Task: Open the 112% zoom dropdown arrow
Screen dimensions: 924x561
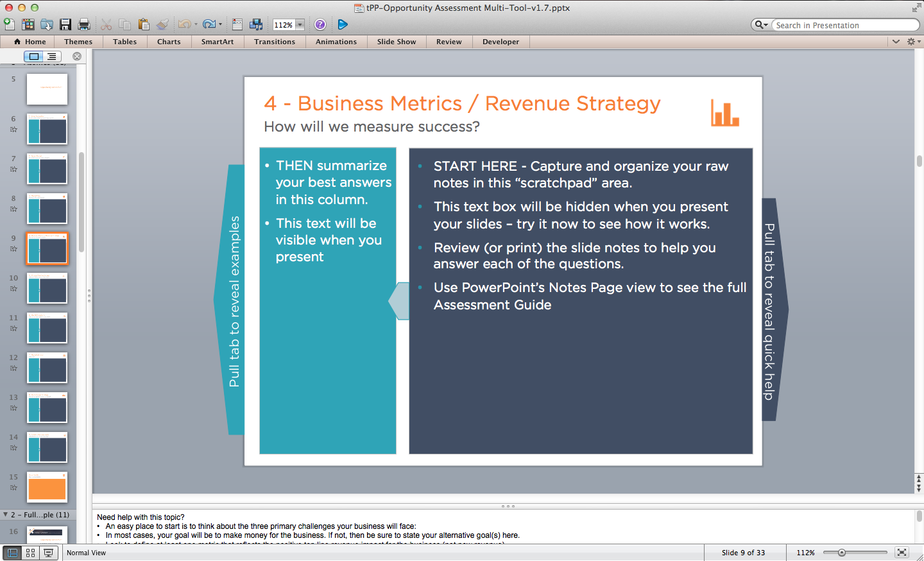Action: pos(300,25)
